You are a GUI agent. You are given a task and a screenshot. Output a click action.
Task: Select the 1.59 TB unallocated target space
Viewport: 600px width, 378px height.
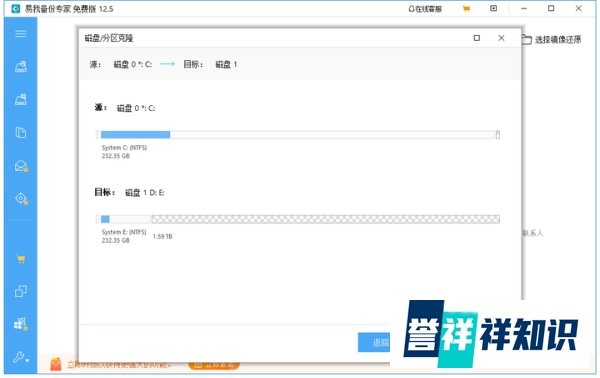coord(326,219)
